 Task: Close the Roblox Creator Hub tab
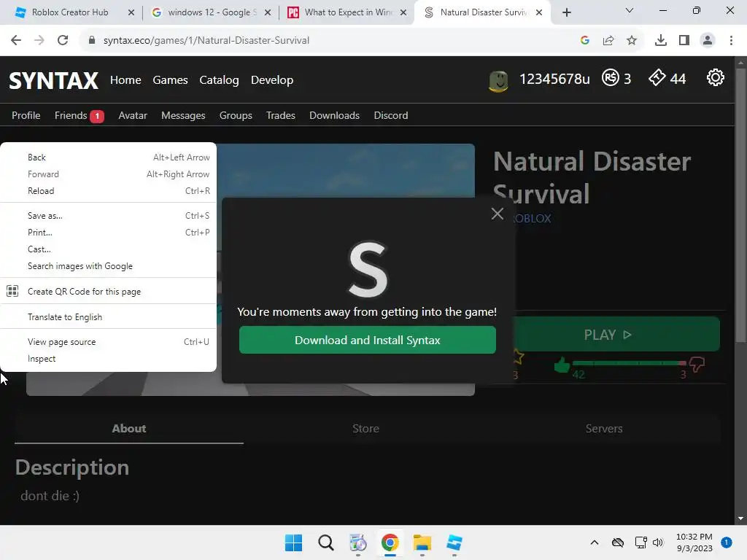point(131,12)
